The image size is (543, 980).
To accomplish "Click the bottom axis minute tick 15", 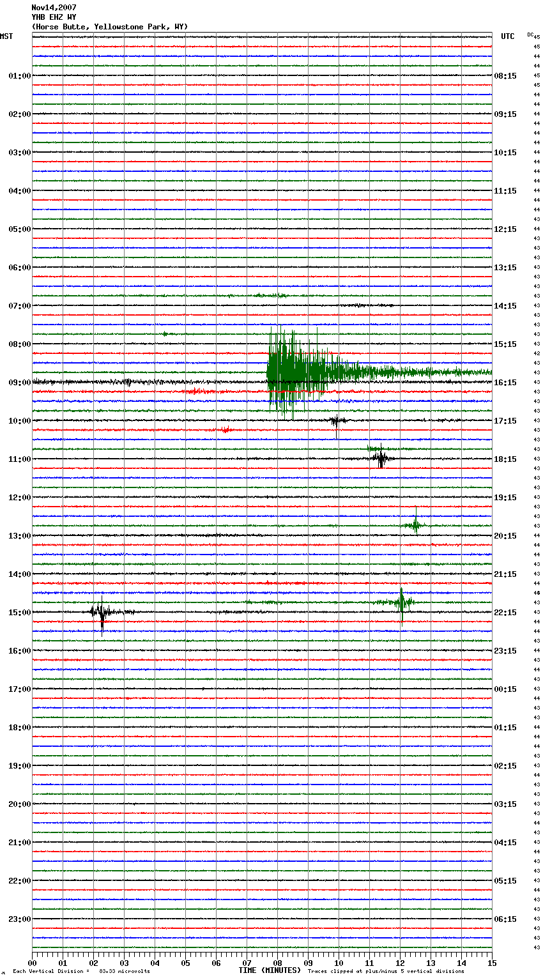I will (492, 963).
